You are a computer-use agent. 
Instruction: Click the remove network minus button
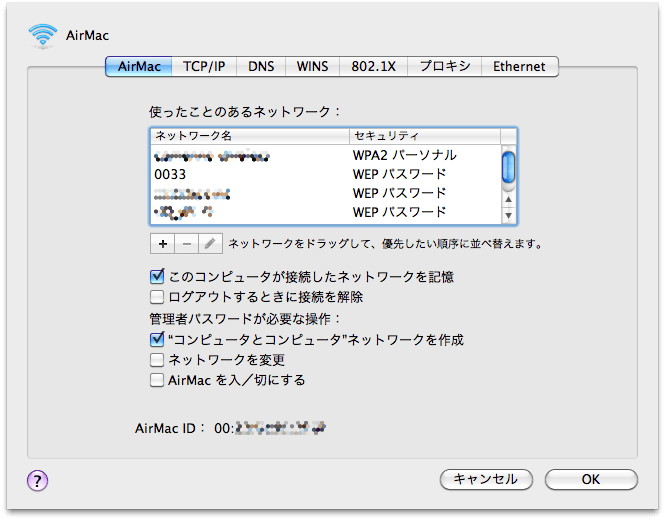pyautogui.click(x=187, y=244)
